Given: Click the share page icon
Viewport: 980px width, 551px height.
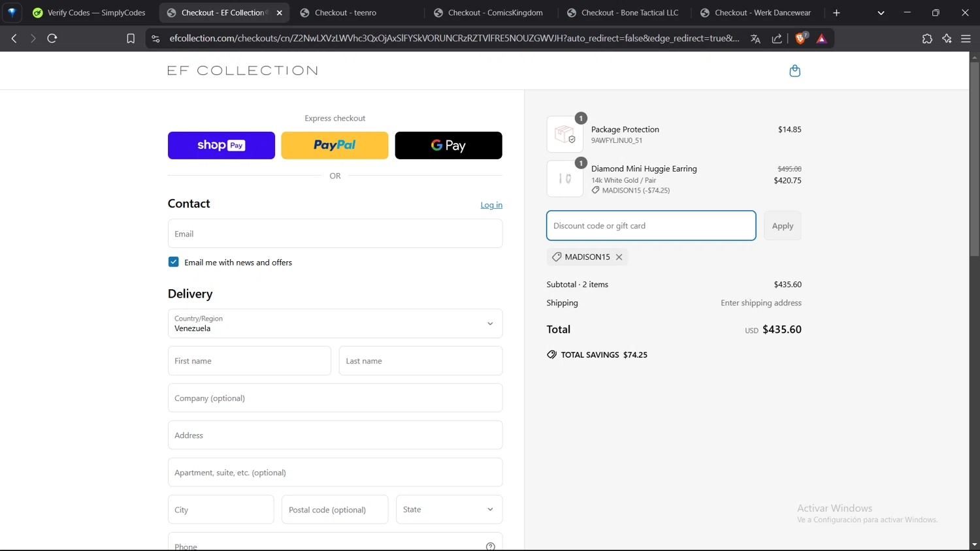Looking at the screenshot, I should tap(777, 39).
